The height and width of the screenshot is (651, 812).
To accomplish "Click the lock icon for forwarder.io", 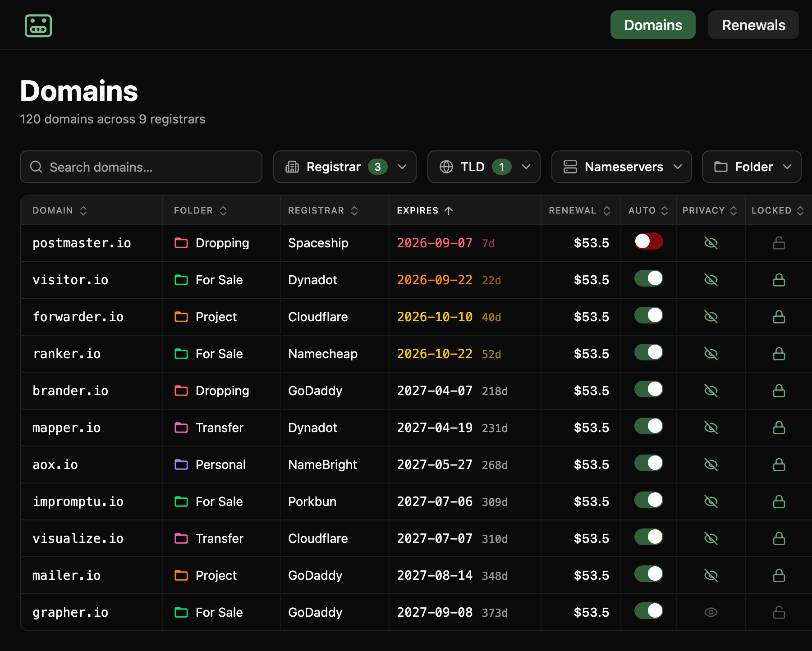I will 779,317.
